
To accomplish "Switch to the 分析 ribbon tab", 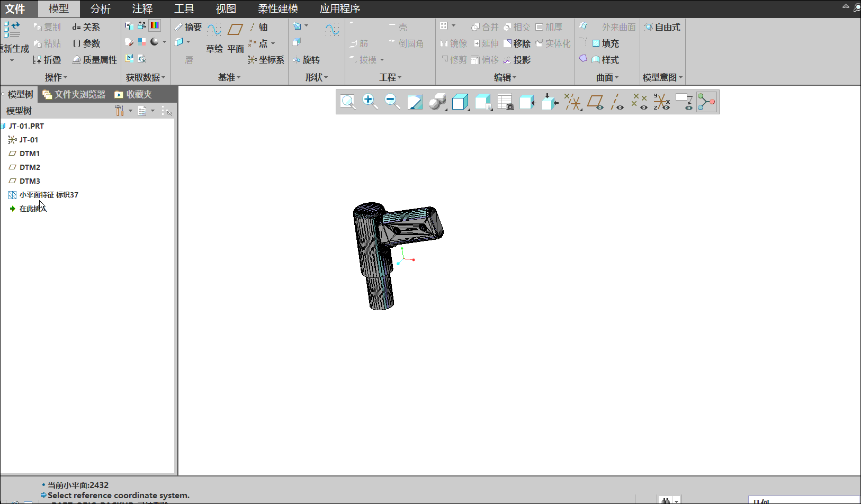I will (x=101, y=9).
